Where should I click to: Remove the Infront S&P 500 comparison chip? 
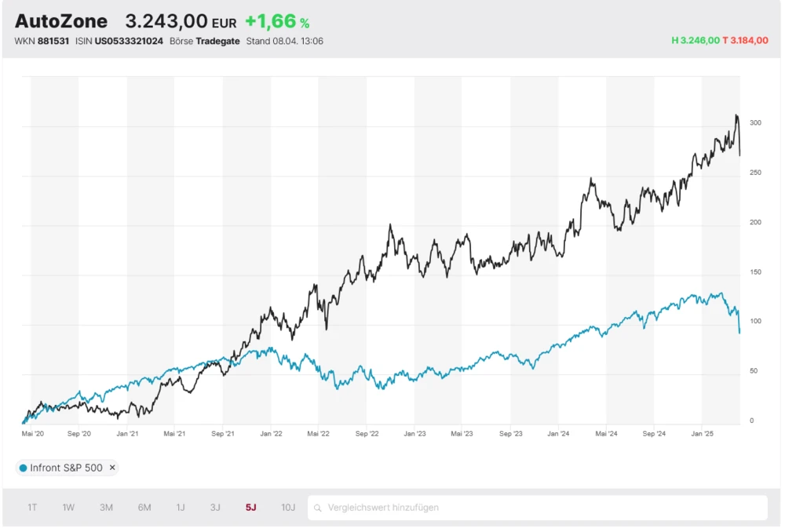[111, 468]
